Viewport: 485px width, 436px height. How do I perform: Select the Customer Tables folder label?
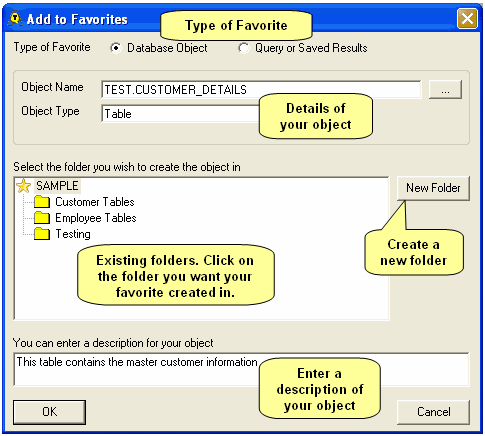coord(95,202)
